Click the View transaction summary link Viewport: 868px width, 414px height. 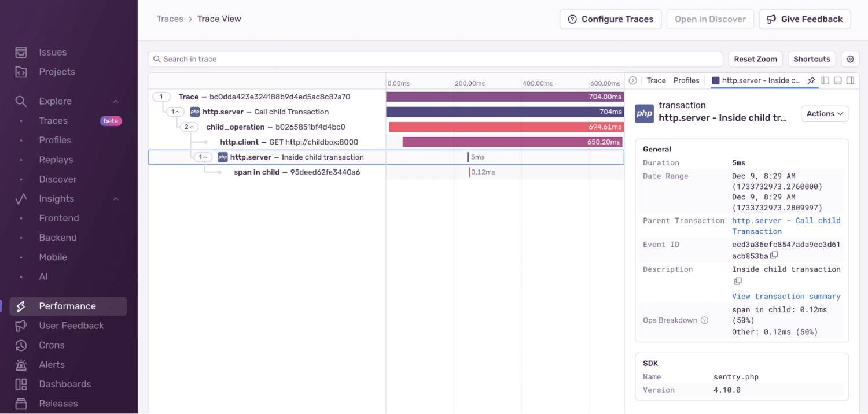click(786, 296)
